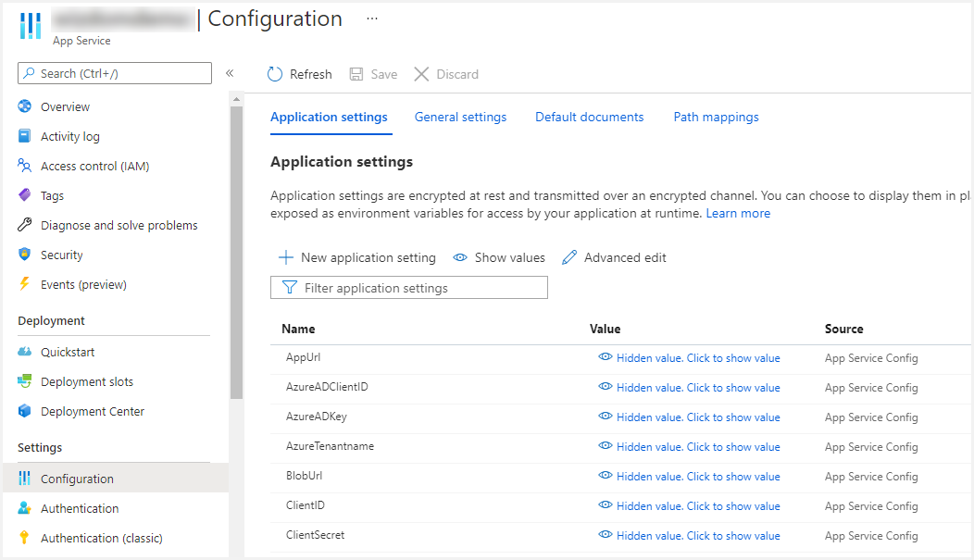Click the sidebar scroll up arrow
This screenshot has width=974, height=560.
point(236,99)
